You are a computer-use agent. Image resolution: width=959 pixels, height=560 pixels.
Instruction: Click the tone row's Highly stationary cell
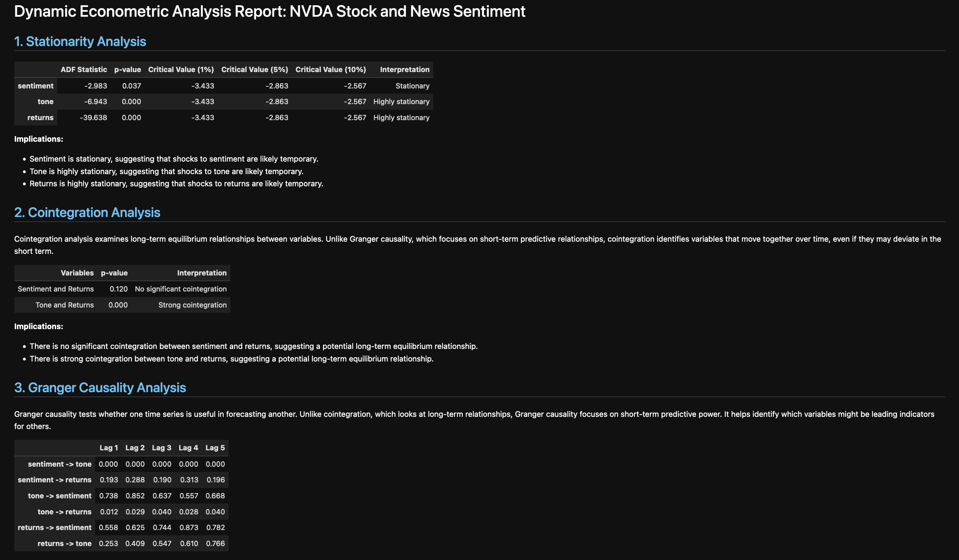click(x=401, y=102)
